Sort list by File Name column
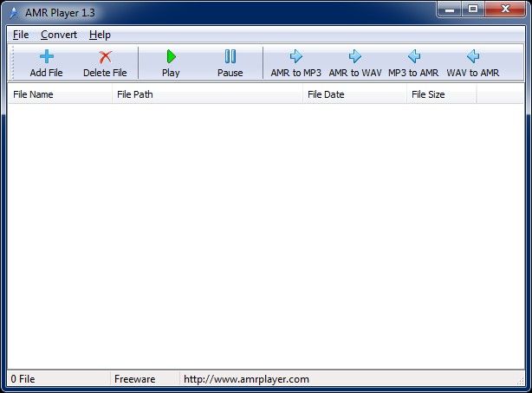 (x=60, y=94)
